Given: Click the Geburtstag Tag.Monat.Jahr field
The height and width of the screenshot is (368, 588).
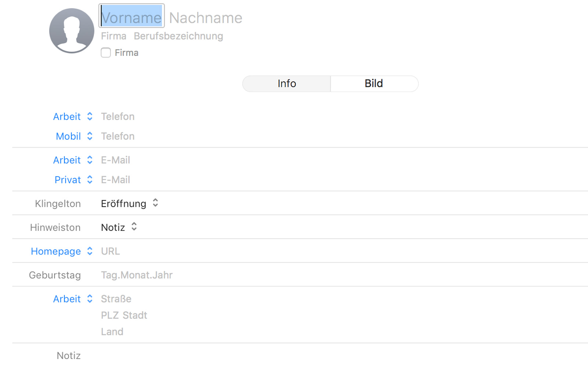Looking at the screenshot, I should [x=137, y=275].
